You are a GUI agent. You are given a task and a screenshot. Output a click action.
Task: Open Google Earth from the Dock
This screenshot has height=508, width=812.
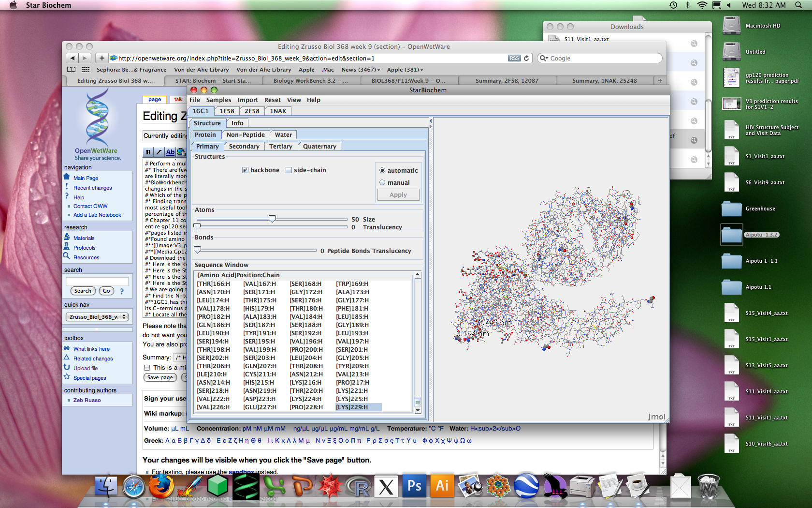(x=526, y=486)
